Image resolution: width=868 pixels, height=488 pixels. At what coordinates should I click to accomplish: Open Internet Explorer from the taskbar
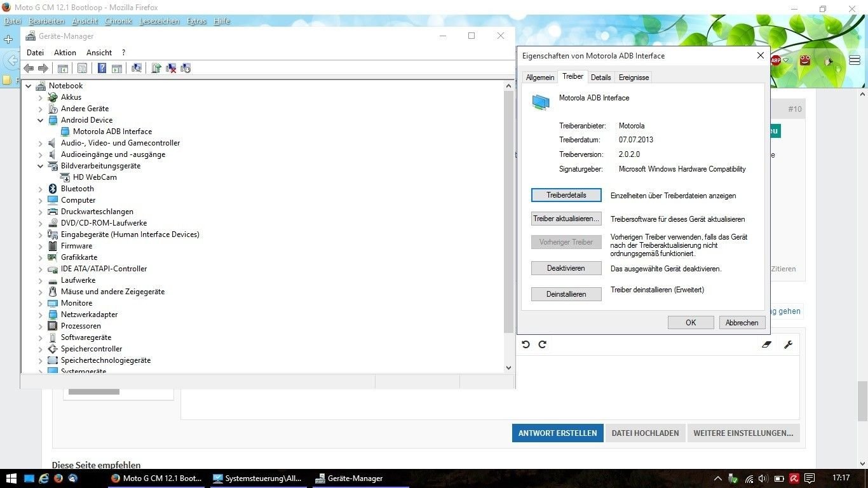[44, 478]
